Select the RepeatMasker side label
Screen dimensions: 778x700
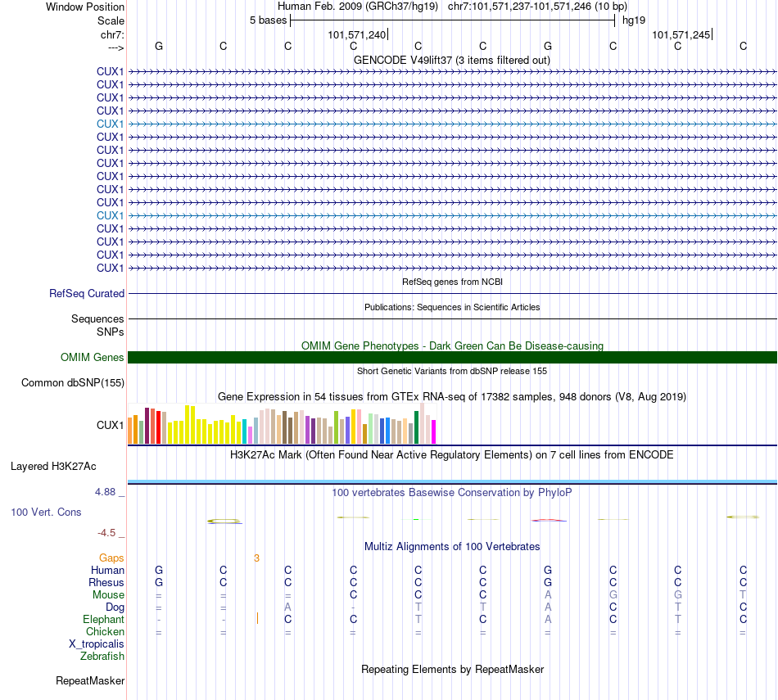click(90, 680)
